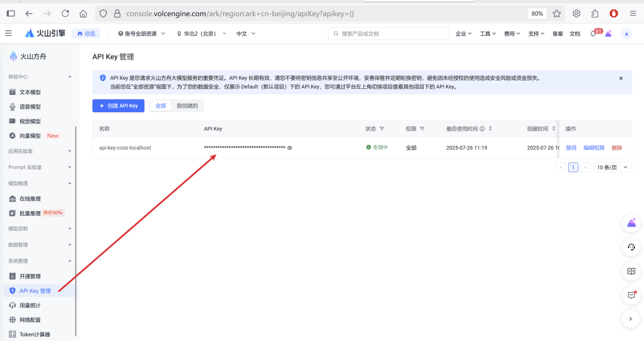Open the 文档 link in header
The width and height of the screenshot is (644, 341).
click(575, 34)
